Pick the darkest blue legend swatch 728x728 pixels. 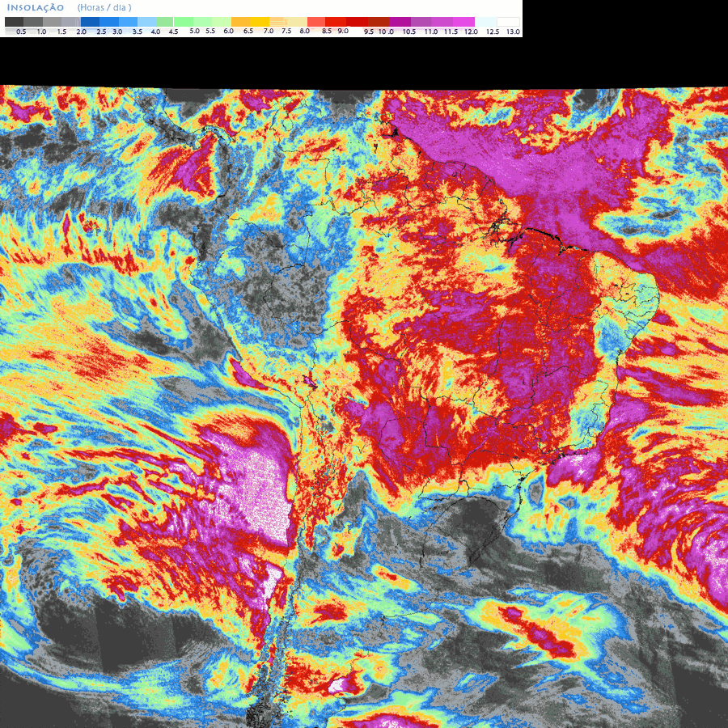[x=90, y=22]
